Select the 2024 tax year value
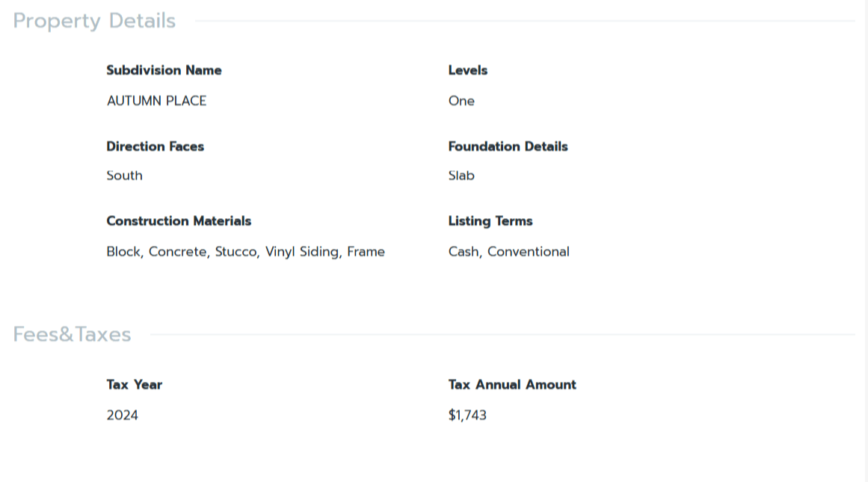 [122, 415]
